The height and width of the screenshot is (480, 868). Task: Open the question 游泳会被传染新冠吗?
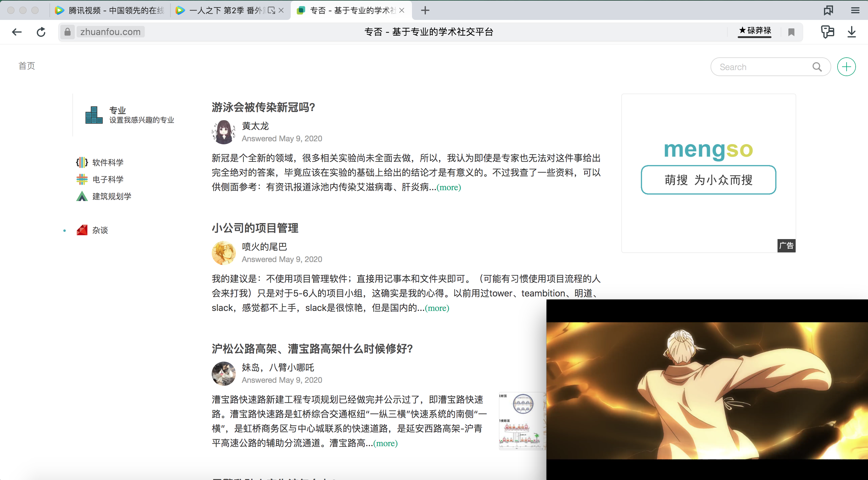[263, 107]
